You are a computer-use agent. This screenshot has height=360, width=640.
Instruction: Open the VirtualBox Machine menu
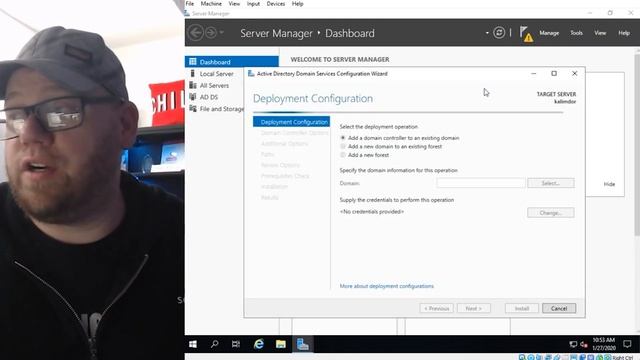tap(211, 4)
